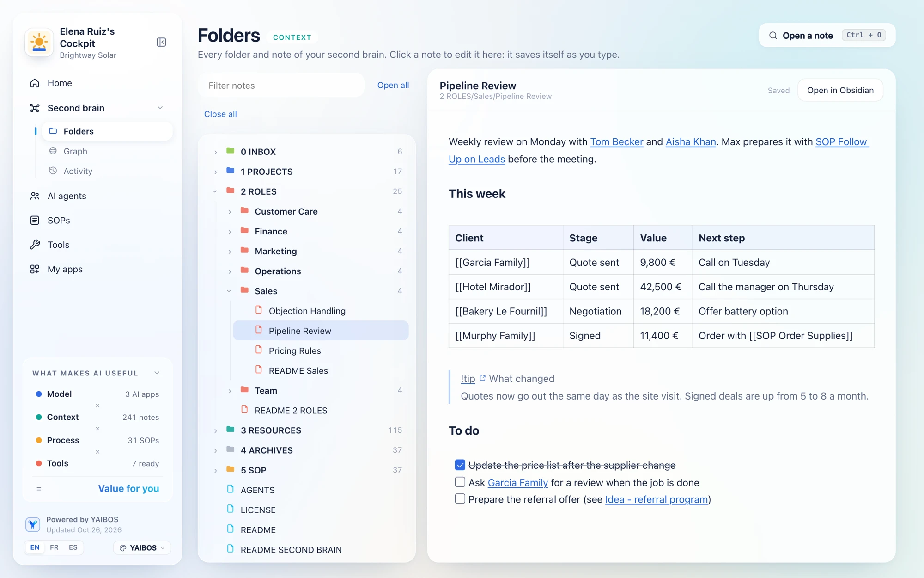Open the Graph view

75,151
